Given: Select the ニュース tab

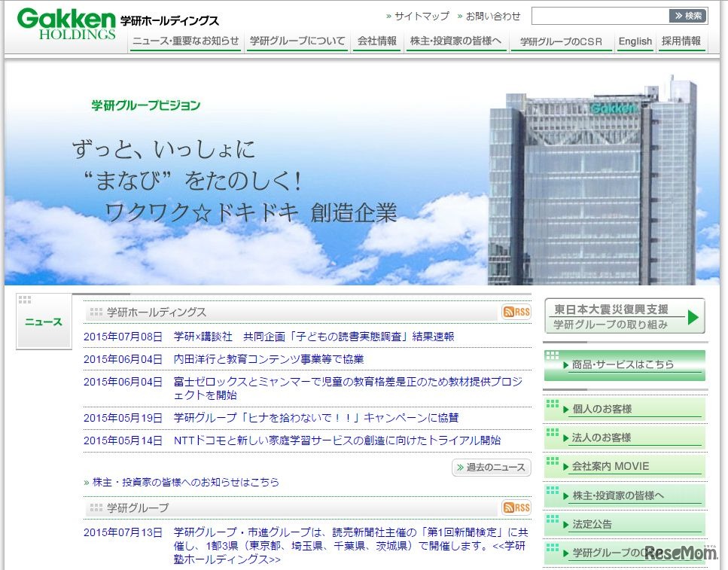Looking at the screenshot, I should pos(44,322).
